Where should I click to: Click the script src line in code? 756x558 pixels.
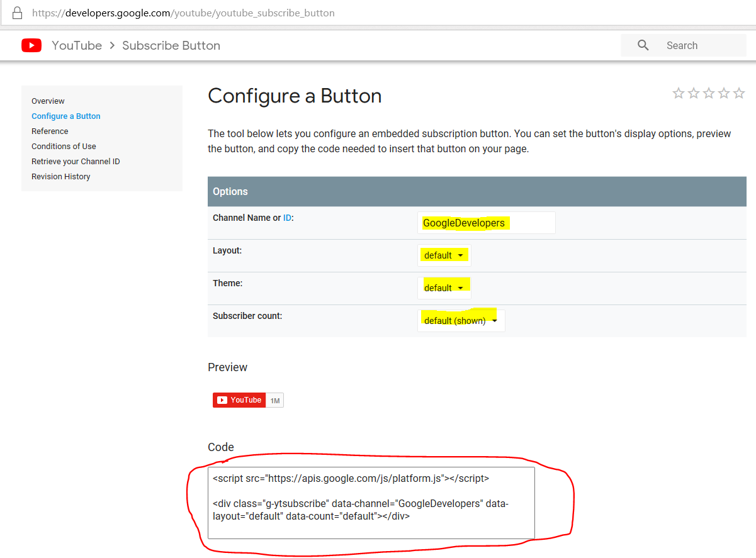coord(351,478)
